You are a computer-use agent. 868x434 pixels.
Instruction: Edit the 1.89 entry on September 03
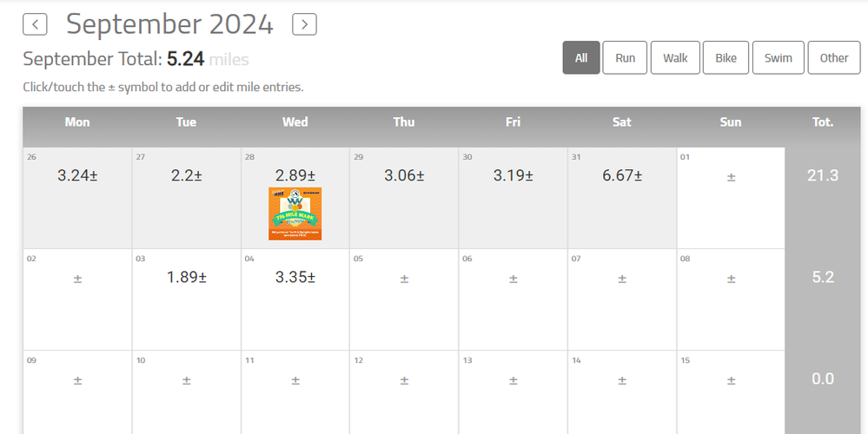pyautogui.click(x=202, y=278)
